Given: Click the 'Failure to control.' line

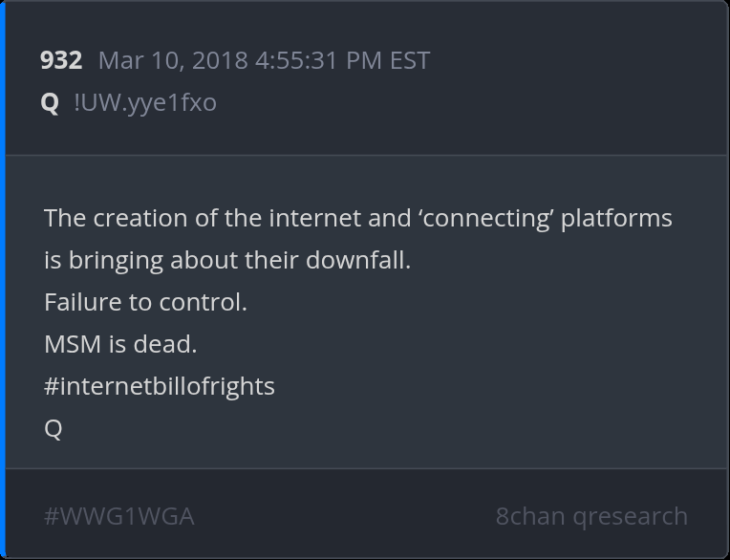Looking at the screenshot, I should 145,302.
